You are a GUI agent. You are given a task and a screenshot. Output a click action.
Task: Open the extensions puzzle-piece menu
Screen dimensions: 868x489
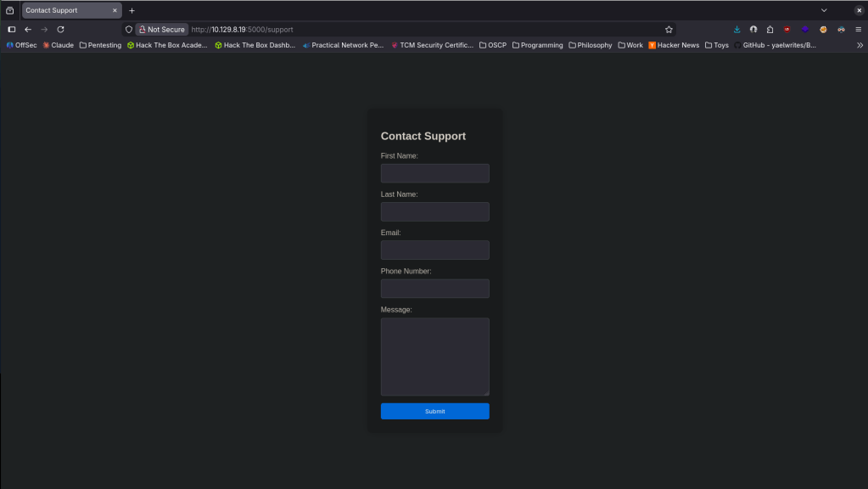(770, 29)
